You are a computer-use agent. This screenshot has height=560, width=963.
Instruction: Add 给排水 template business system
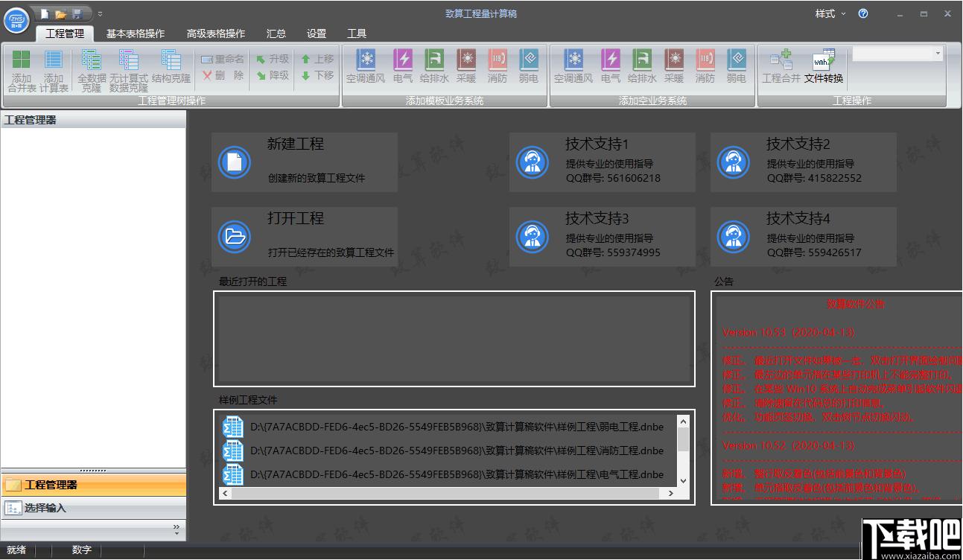434,67
